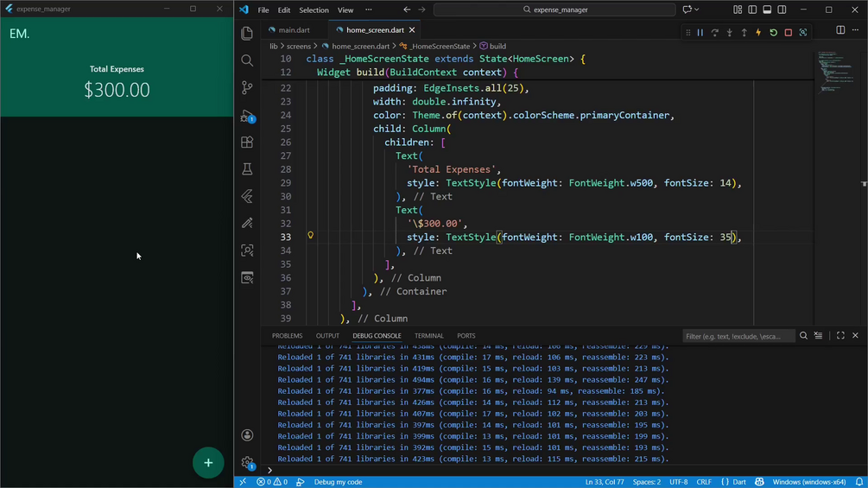Open the Source Control view
This screenshot has height=488, width=868.
tap(247, 88)
